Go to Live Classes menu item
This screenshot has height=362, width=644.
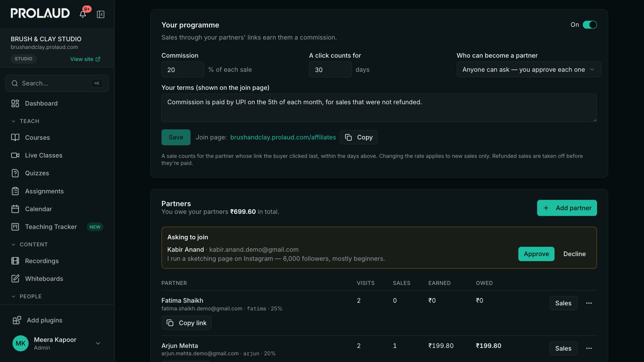57,155
